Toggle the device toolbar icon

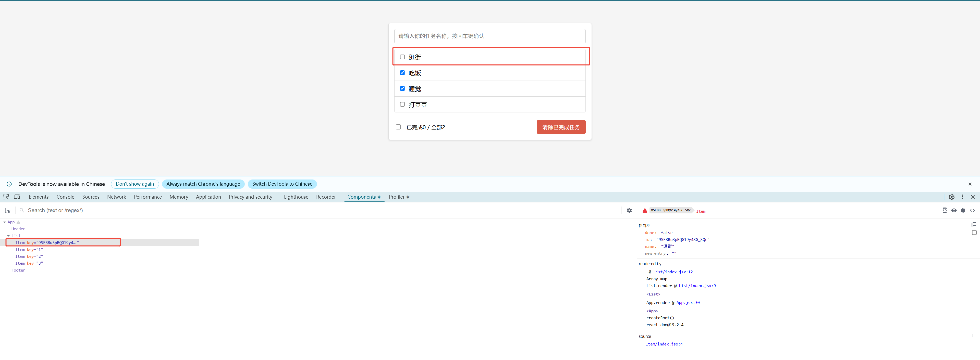click(17, 197)
